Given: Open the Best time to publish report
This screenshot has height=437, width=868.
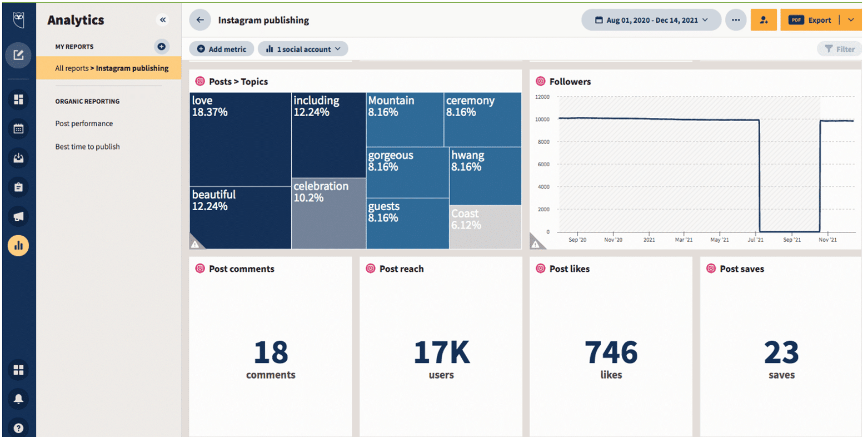Looking at the screenshot, I should (87, 146).
